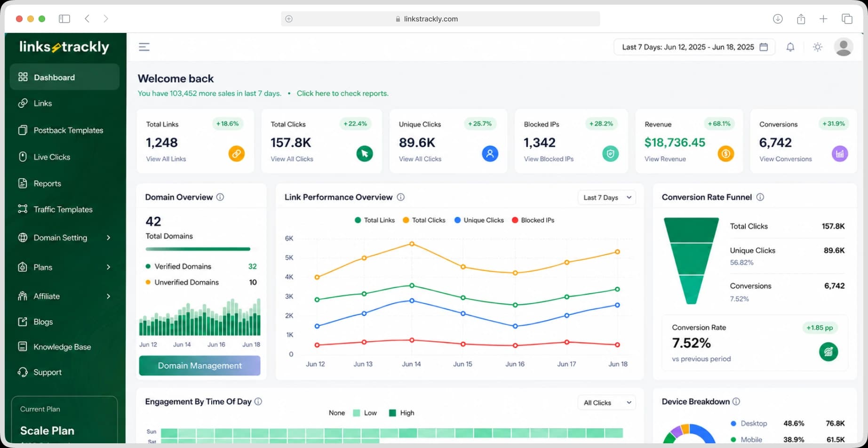The height and width of the screenshot is (448, 868).
Task: Click the linkstrackly logo
Action: pyautogui.click(x=64, y=47)
